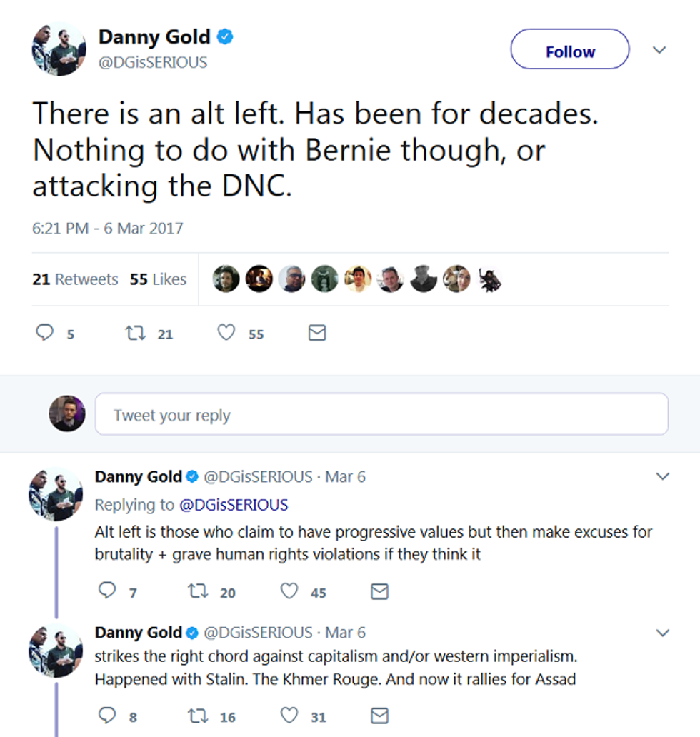
Task: Retweet the main Danny Gold tweet
Action: pos(134,333)
